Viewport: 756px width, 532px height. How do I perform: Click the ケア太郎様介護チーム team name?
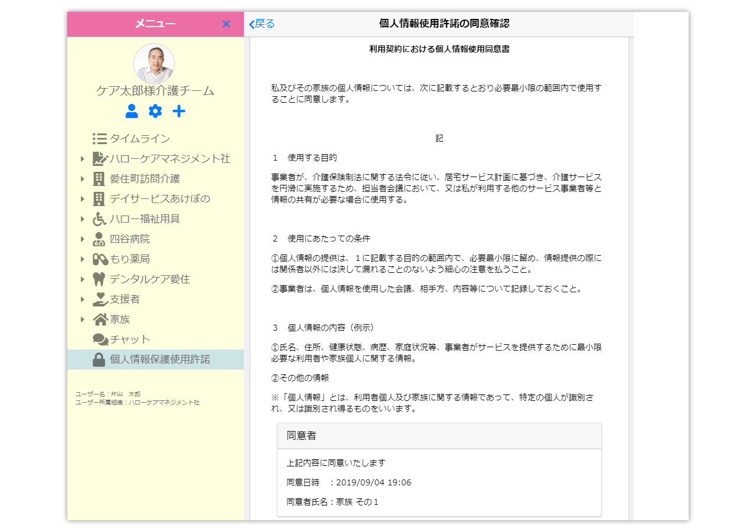pos(155,91)
